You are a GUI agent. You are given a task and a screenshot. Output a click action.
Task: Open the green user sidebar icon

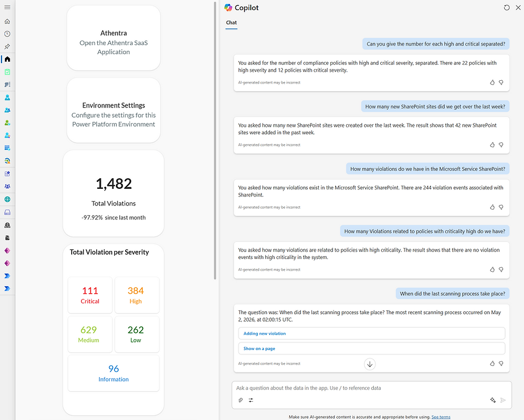(x=7, y=123)
